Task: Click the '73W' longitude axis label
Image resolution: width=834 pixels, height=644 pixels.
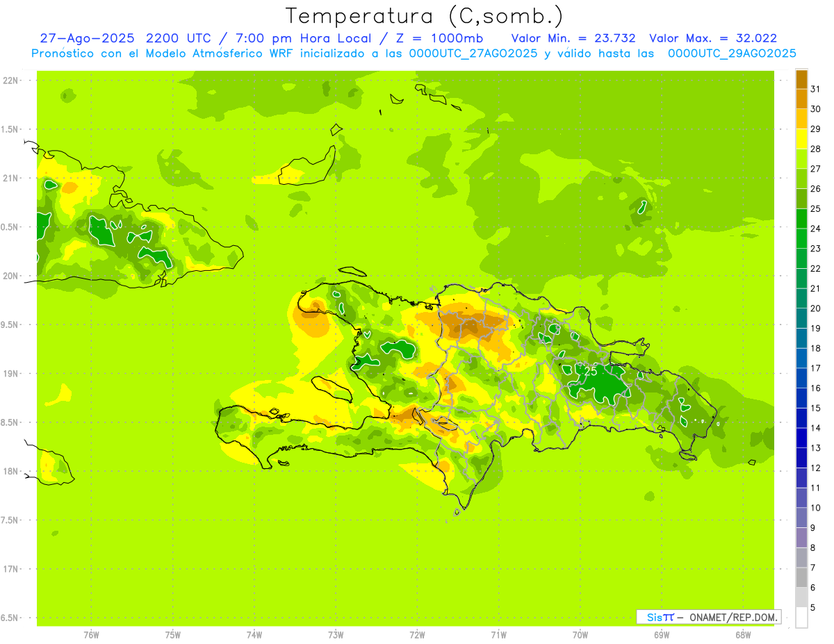Action: pyautogui.click(x=336, y=634)
